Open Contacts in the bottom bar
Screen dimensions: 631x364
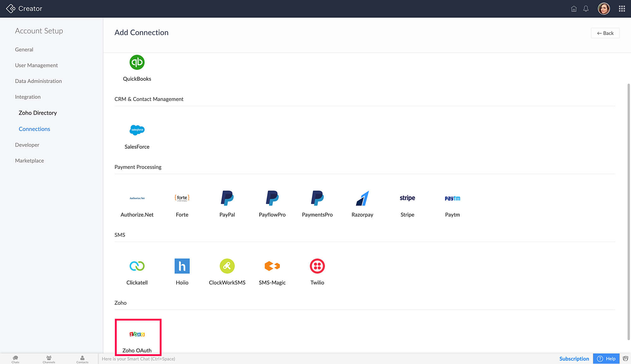82,359
